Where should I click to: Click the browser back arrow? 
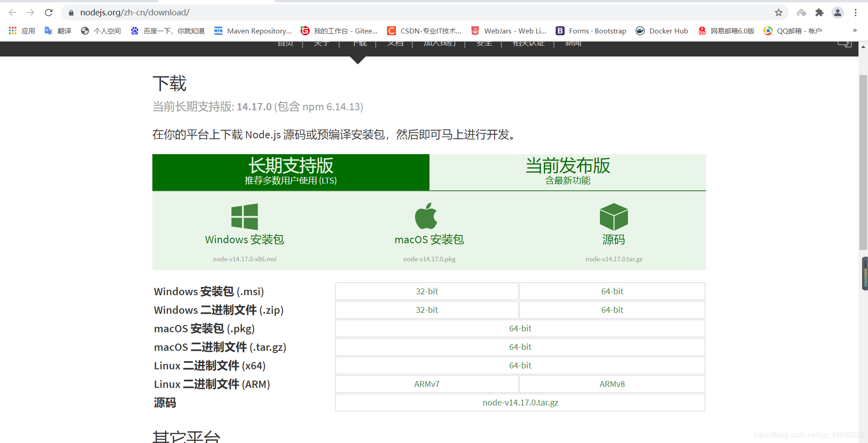[x=13, y=13]
